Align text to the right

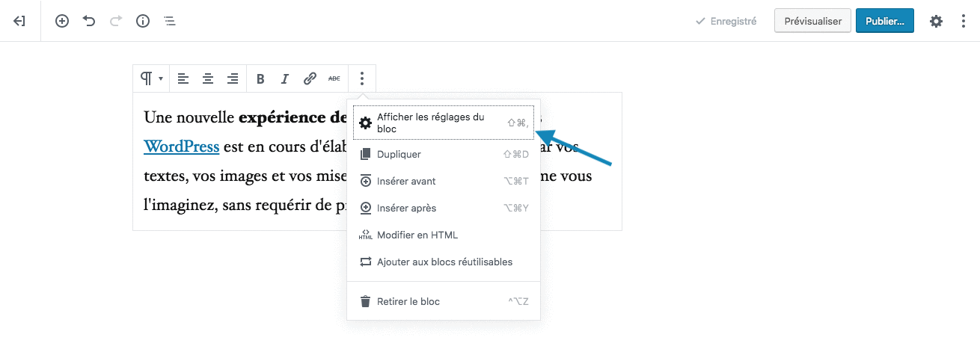tap(233, 78)
